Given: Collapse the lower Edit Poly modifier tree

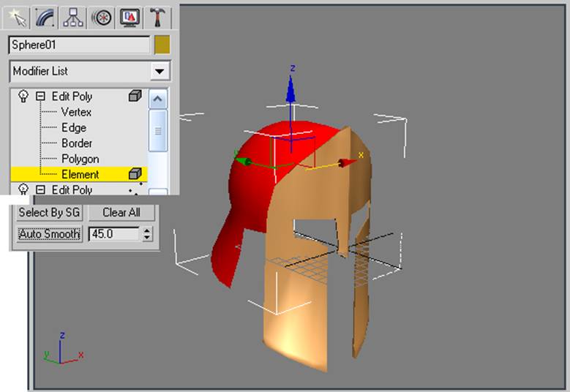Looking at the screenshot, I should (40, 189).
